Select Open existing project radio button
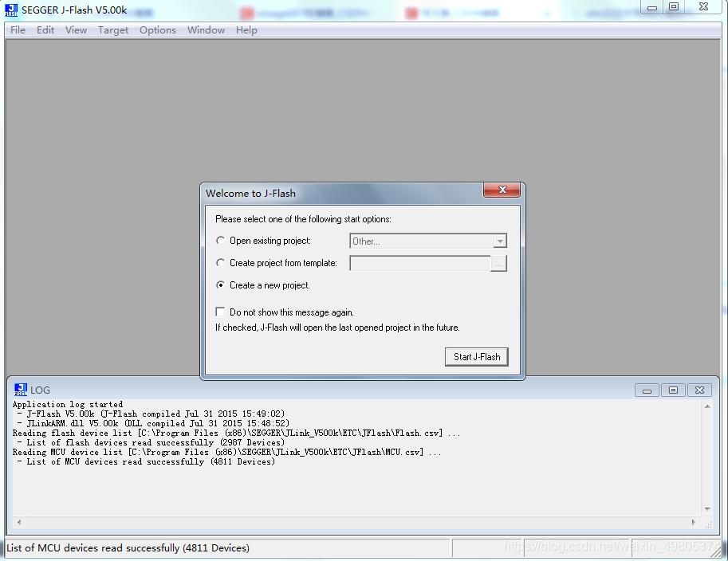This screenshot has width=728, height=561. [221, 241]
